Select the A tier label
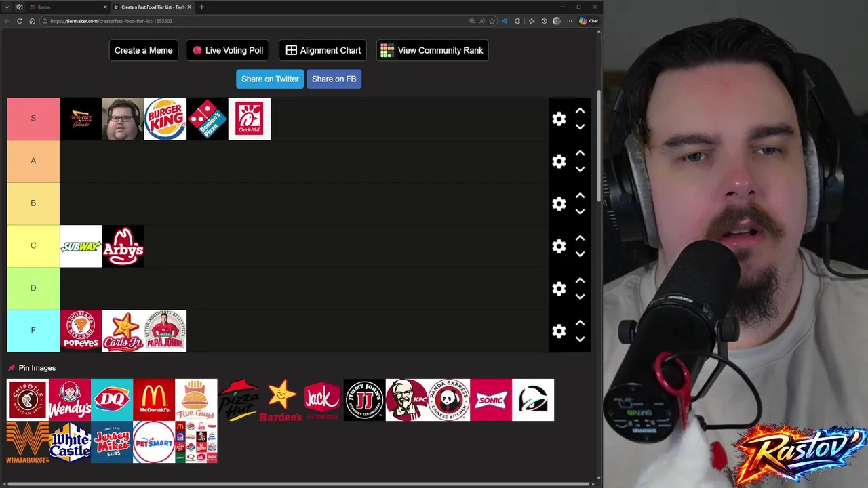Viewport: 868px width, 488px height. click(x=33, y=161)
